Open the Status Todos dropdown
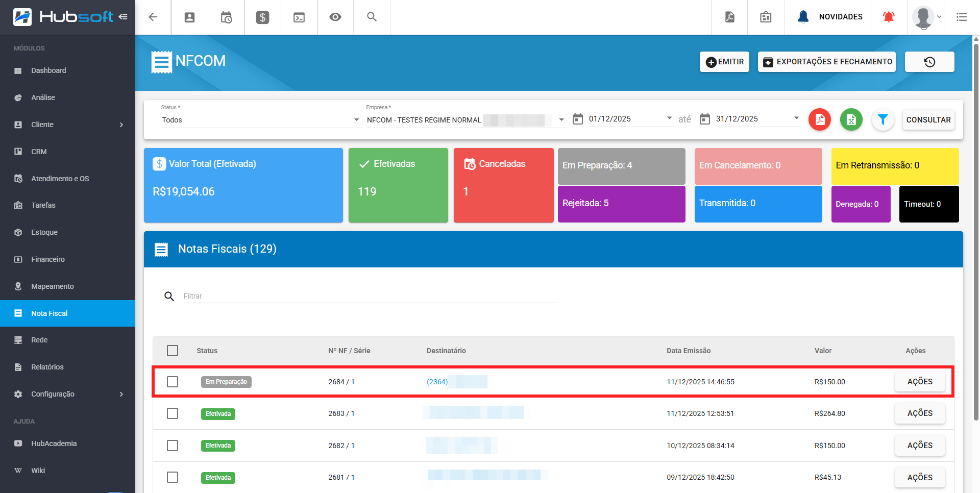The width and height of the screenshot is (980, 493). [x=260, y=120]
